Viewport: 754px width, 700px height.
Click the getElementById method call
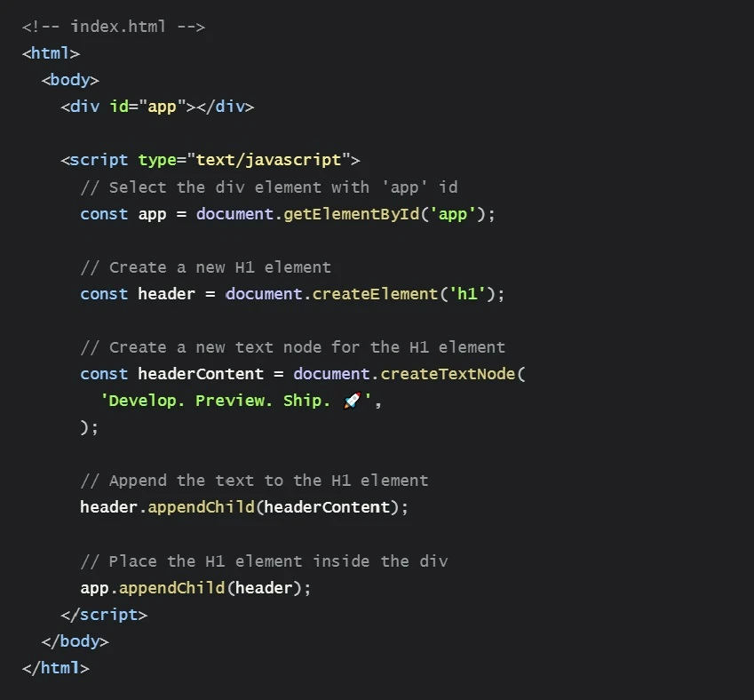tap(352, 213)
